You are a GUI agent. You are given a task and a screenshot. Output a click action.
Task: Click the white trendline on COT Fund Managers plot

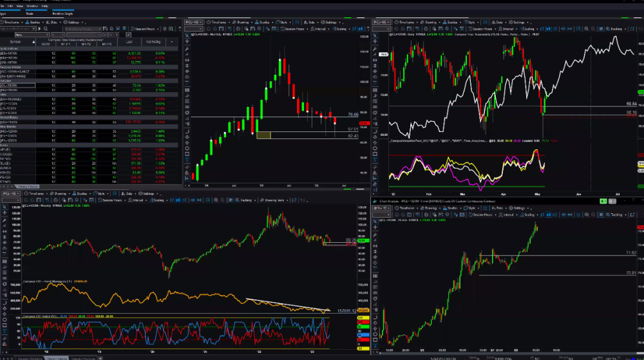coord(287,304)
